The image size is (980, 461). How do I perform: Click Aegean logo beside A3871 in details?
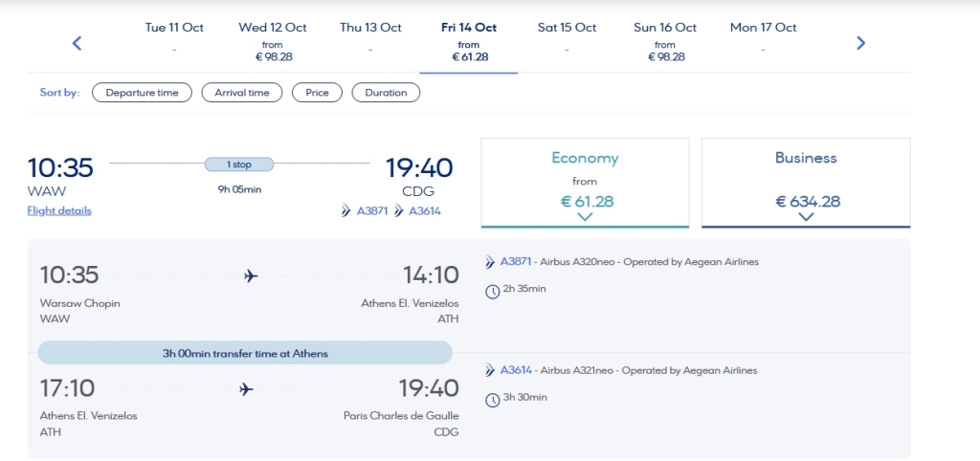(491, 262)
